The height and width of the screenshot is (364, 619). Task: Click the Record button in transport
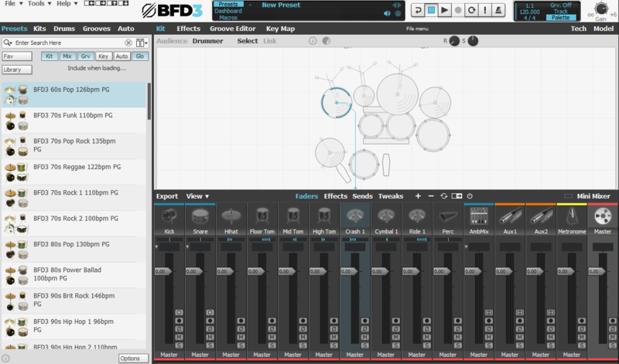tap(459, 10)
